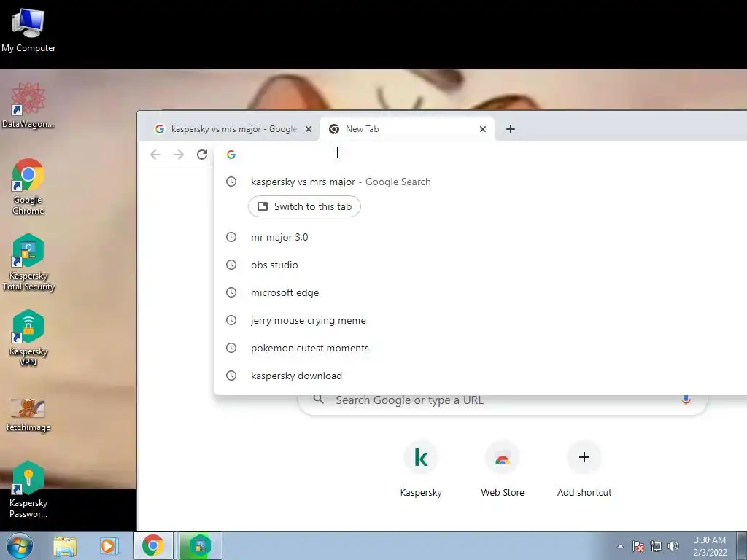Select 'kaspersky download' suggestion
The height and width of the screenshot is (560, 747).
tap(480, 376)
